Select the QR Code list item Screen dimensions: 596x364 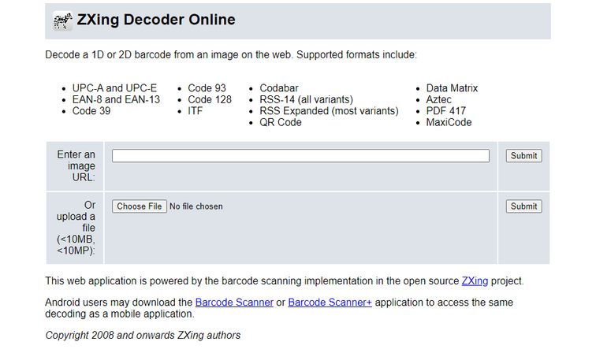(x=281, y=123)
